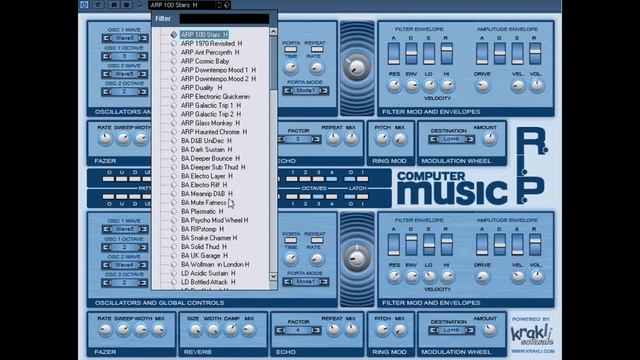Open the www.krakli.com link
The height and width of the screenshot is (360, 640).
click(533, 351)
